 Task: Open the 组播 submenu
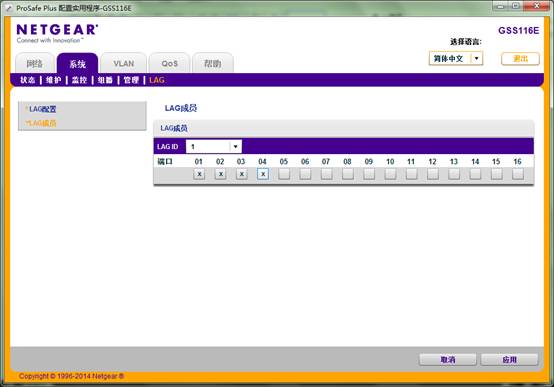pyautogui.click(x=105, y=80)
